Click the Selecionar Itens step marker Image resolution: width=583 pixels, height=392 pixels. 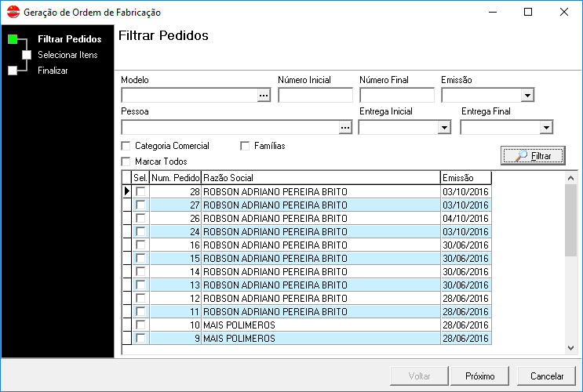27,55
